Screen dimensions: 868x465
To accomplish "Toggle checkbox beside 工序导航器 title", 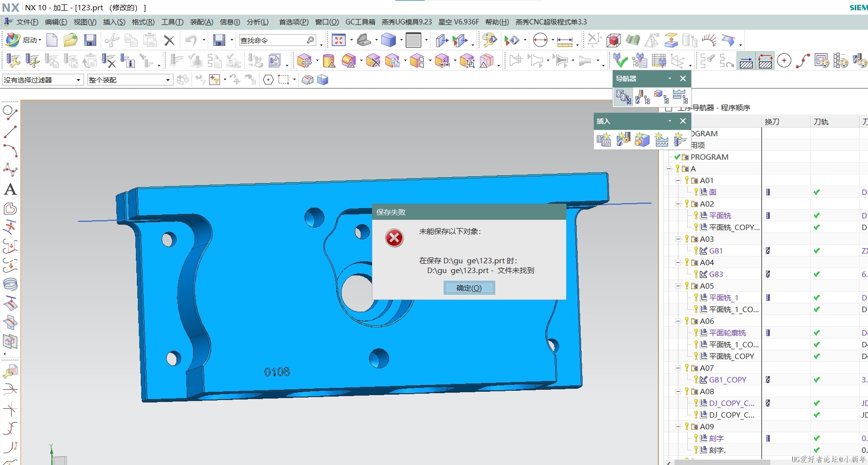I will (669, 108).
